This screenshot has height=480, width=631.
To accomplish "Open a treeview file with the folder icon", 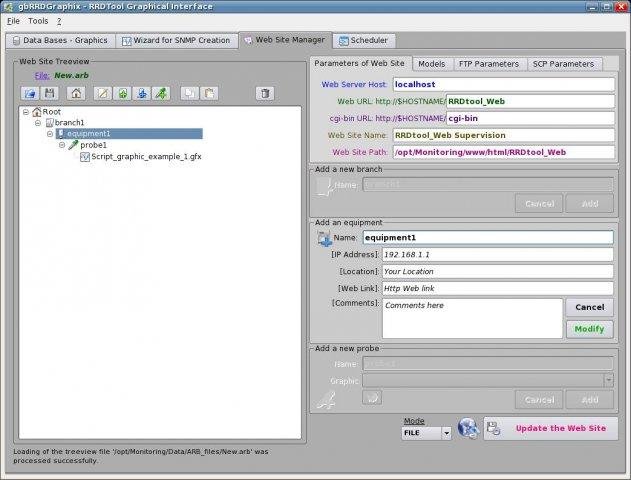I will point(30,93).
